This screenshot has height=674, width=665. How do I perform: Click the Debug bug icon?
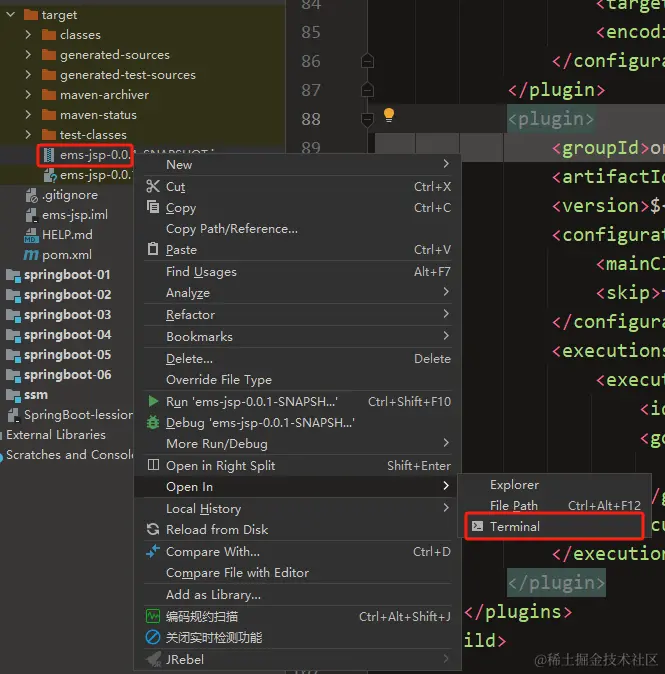[153, 422]
